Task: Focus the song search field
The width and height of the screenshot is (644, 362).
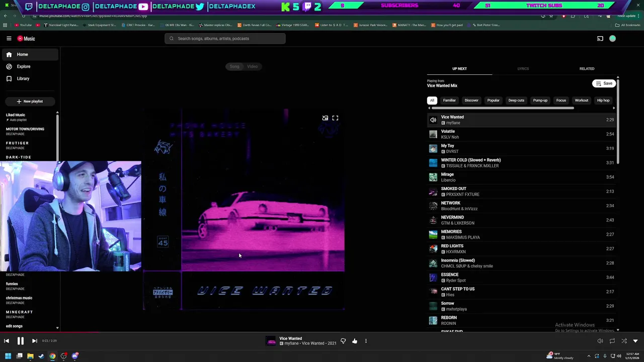Action: click(225, 39)
